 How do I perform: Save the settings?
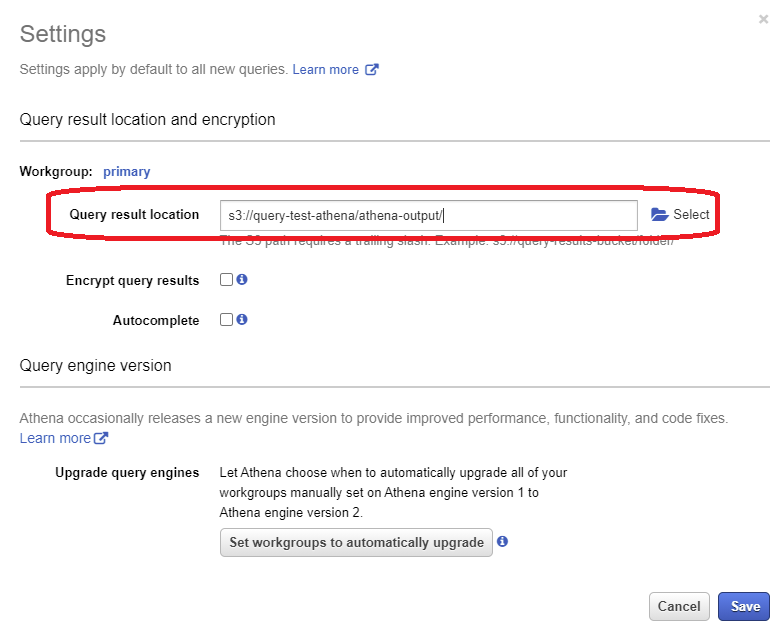[745, 606]
